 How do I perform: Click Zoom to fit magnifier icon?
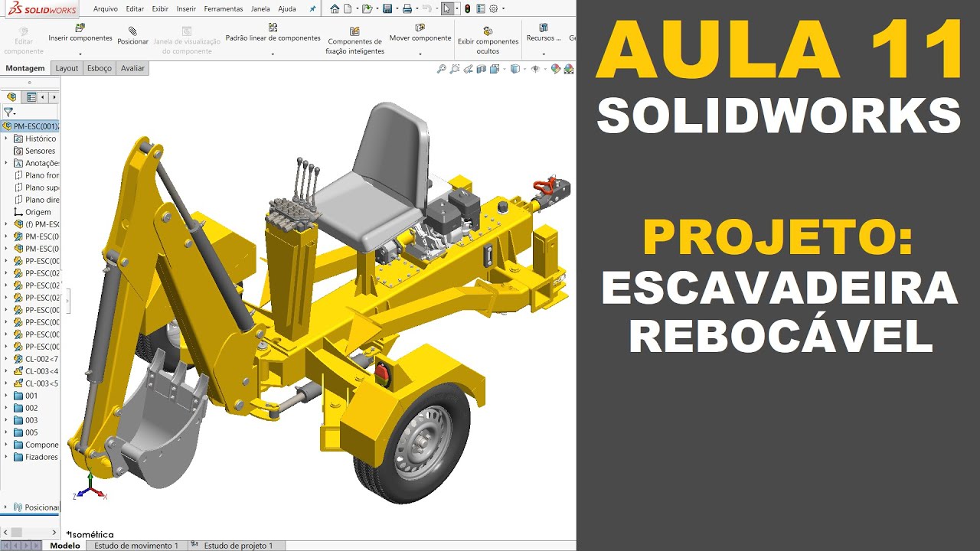441,69
